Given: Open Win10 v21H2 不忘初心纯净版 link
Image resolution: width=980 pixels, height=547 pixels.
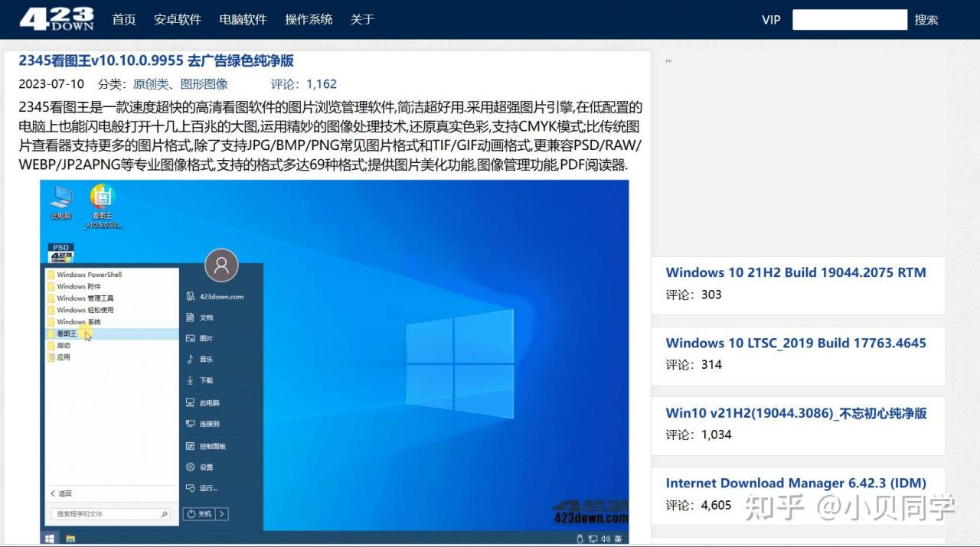Looking at the screenshot, I should [x=796, y=413].
